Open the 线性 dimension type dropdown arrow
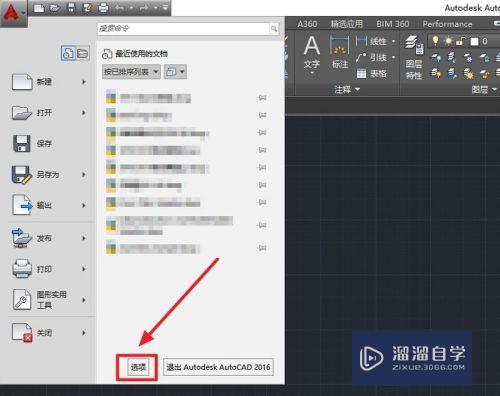Viewport: 500px width, 396px height. tap(394, 41)
